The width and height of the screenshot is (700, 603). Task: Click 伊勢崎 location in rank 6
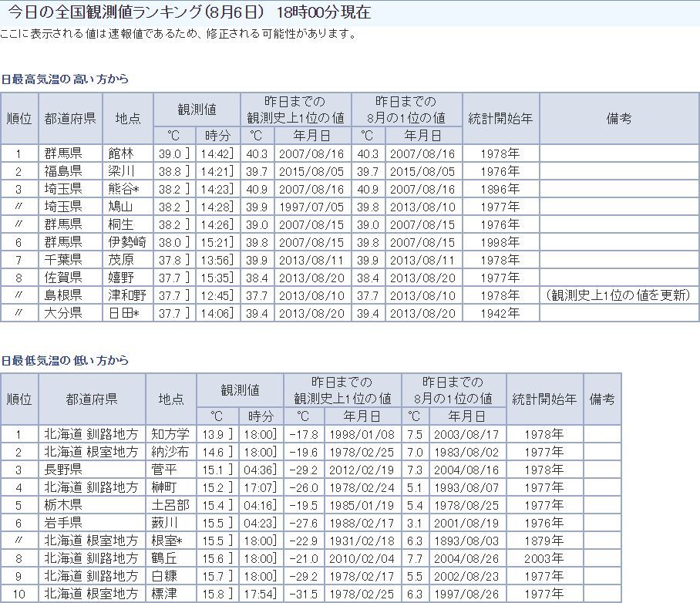[127, 243]
